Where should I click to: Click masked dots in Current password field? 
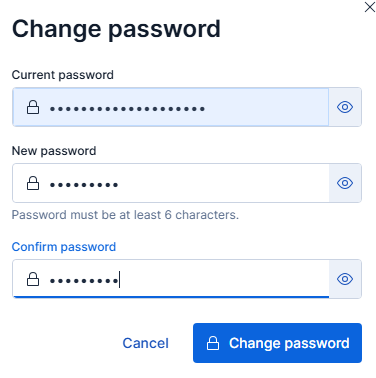click(127, 109)
